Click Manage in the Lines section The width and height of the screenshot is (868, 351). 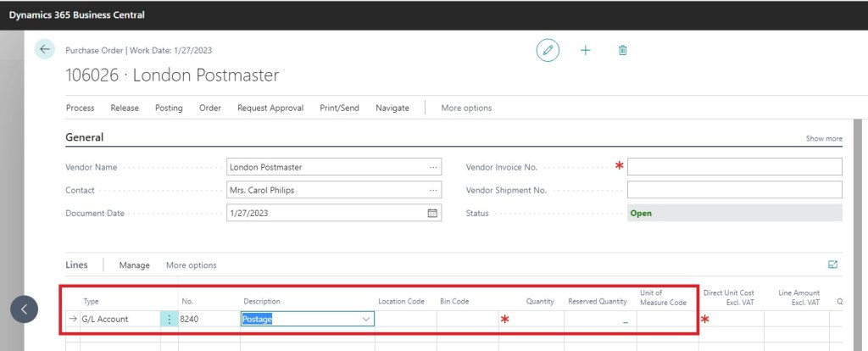pos(134,265)
